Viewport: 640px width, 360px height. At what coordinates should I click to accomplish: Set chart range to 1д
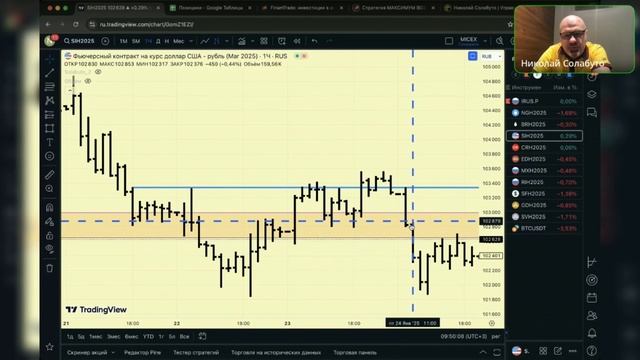click(x=70, y=336)
